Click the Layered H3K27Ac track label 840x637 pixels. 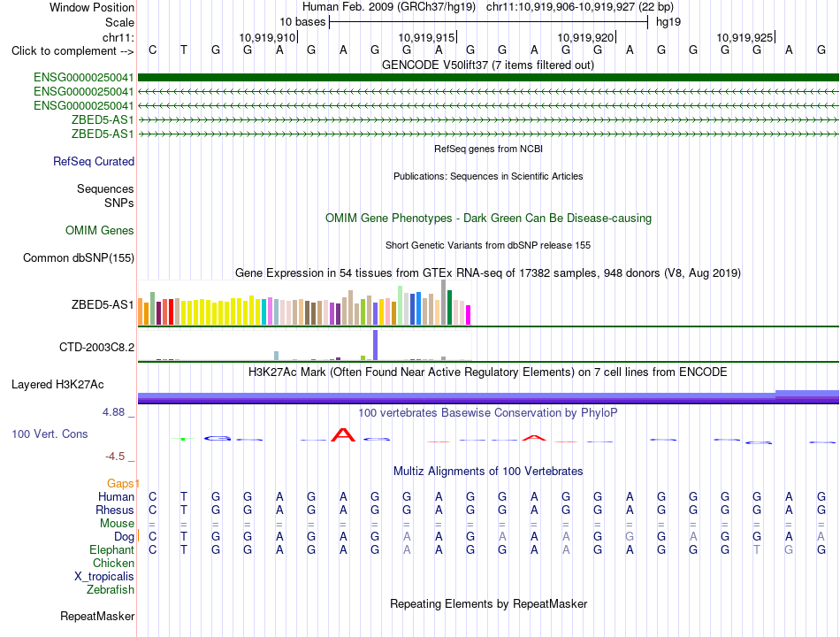tap(57, 385)
